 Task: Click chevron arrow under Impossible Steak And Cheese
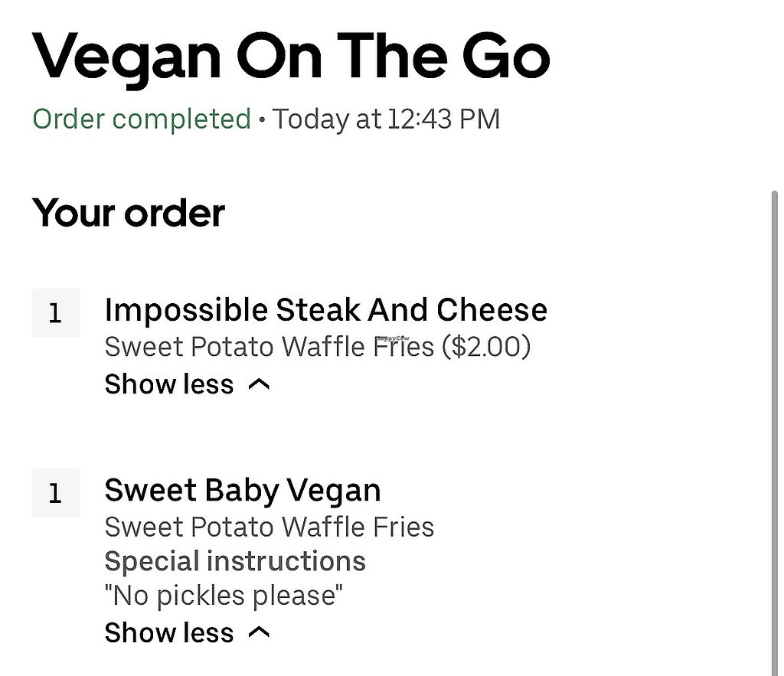pos(260,384)
